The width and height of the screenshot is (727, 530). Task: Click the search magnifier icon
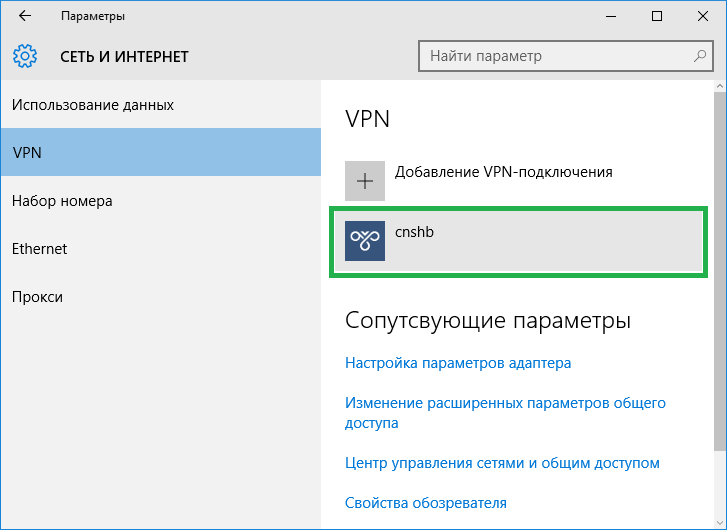coord(695,57)
